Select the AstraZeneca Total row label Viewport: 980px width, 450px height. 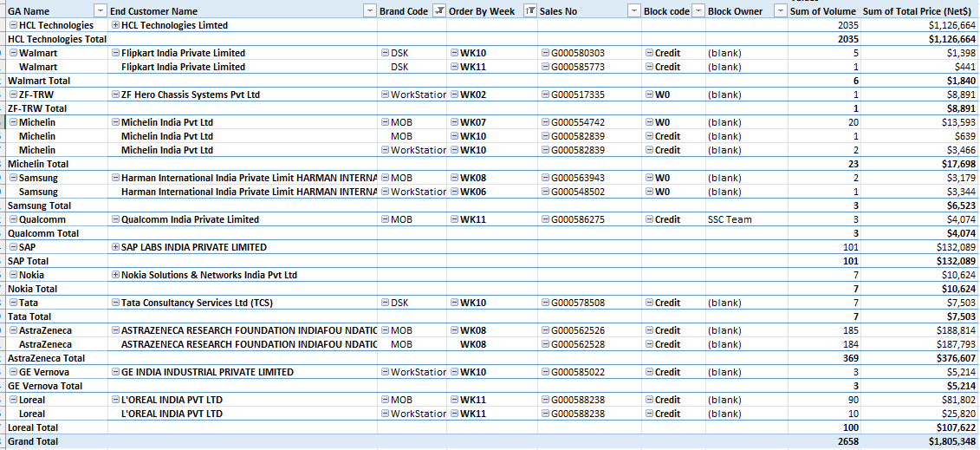click(46, 358)
